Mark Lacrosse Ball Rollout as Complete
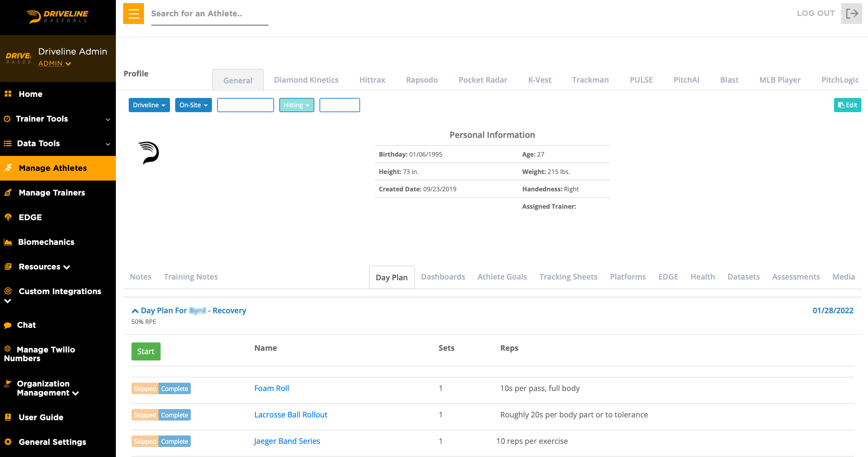 coord(175,415)
